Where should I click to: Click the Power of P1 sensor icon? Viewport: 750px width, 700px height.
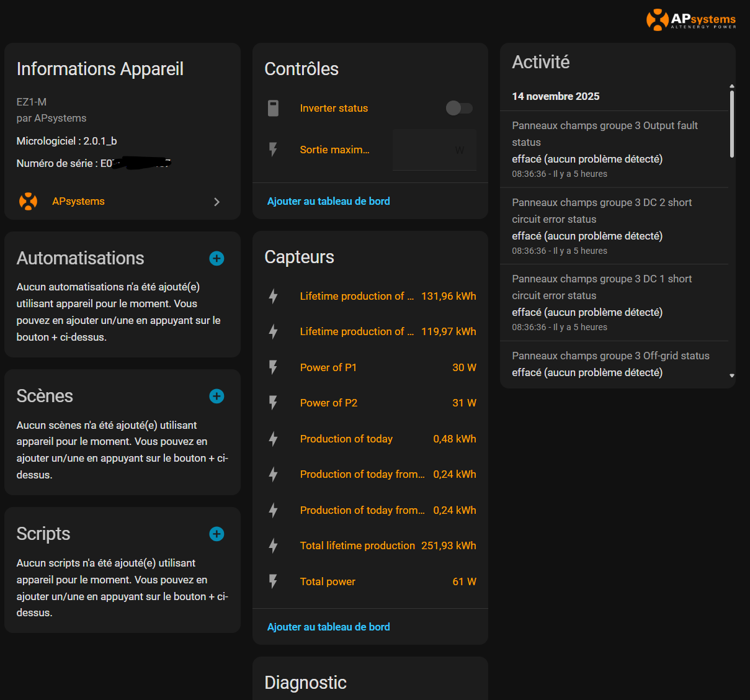click(x=273, y=367)
